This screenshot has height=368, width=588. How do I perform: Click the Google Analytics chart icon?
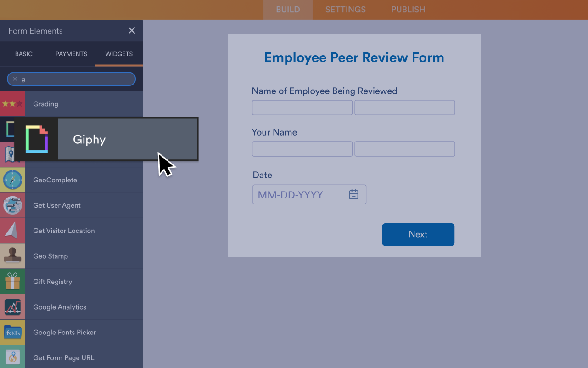click(x=12, y=307)
